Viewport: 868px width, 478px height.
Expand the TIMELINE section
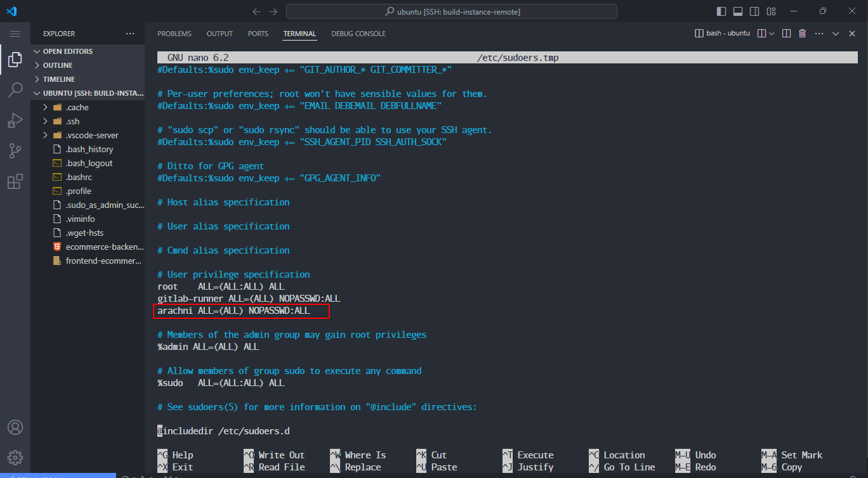(x=88, y=79)
